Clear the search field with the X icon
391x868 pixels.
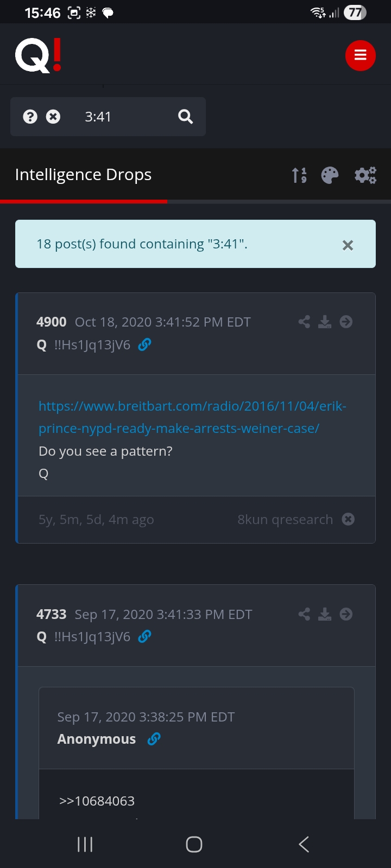pos(53,117)
